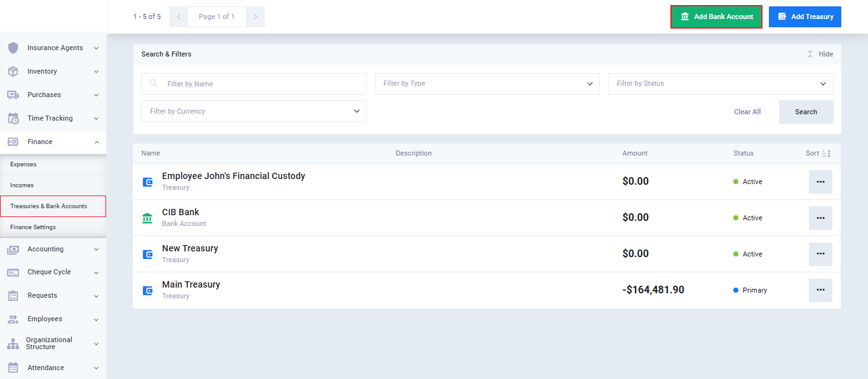Expand the Requests menu chevron
Image resolution: width=868 pixels, height=379 pixels.
click(96, 296)
